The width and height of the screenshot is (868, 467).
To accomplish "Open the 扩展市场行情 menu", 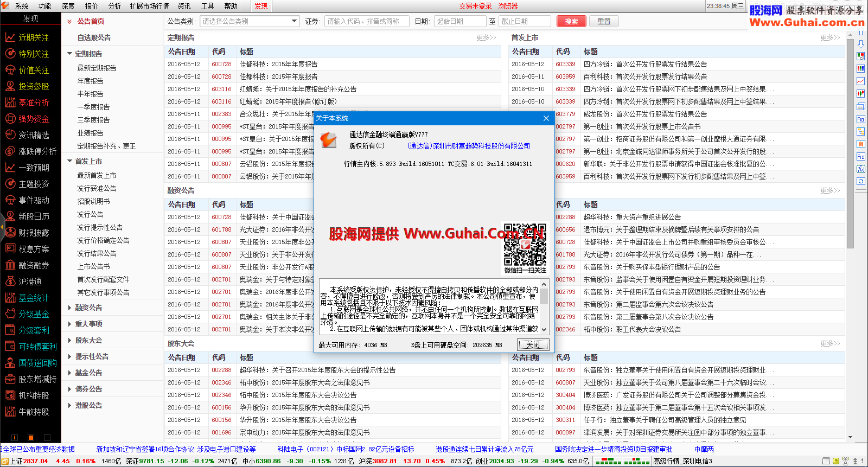I will click(x=150, y=6).
